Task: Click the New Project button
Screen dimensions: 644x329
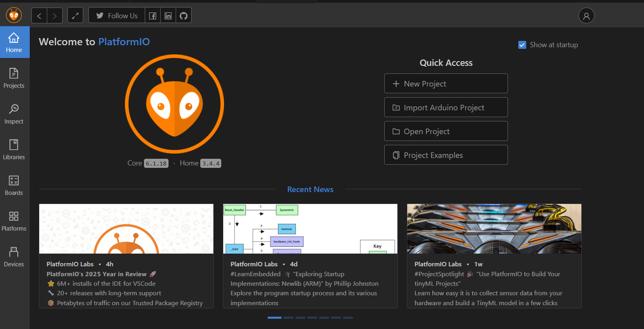Action: tap(446, 83)
